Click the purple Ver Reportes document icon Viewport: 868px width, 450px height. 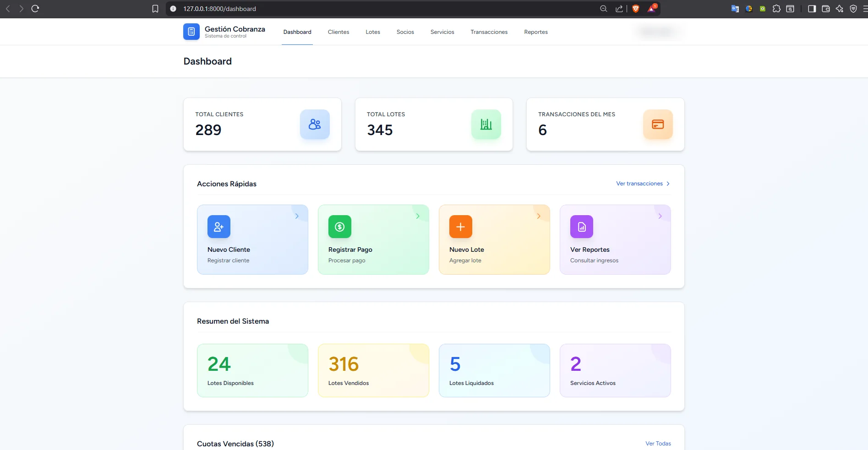pos(582,227)
